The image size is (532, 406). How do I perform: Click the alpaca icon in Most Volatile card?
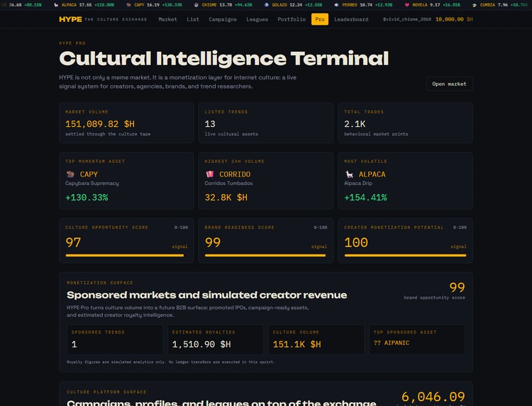349,174
